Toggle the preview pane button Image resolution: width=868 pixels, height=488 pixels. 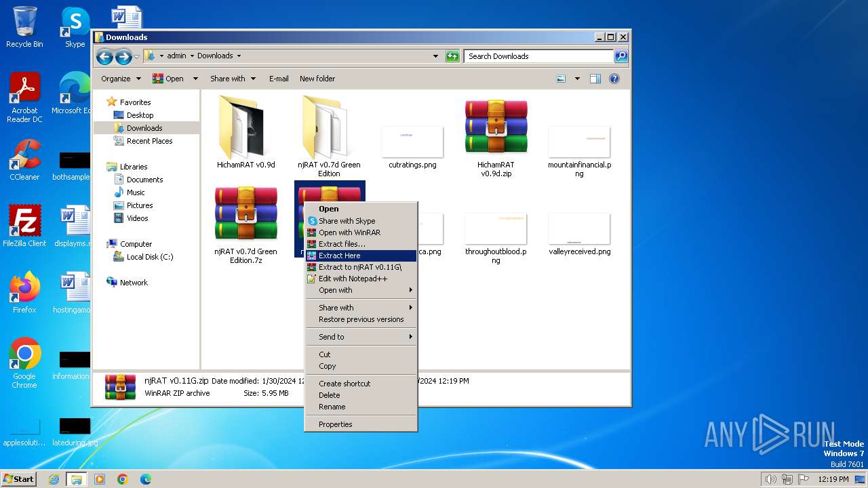tap(595, 79)
